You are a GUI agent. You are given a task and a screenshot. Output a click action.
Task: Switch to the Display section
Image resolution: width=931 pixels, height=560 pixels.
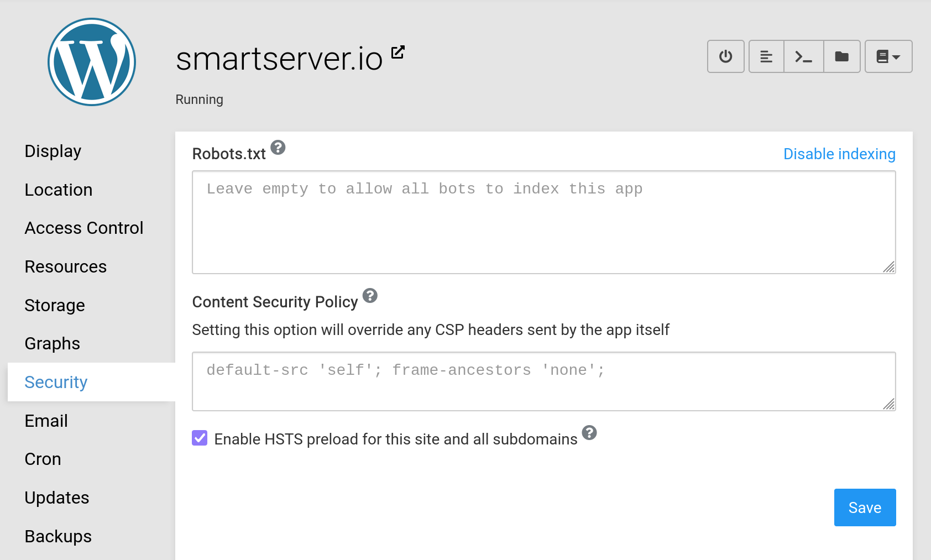tap(53, 151)
